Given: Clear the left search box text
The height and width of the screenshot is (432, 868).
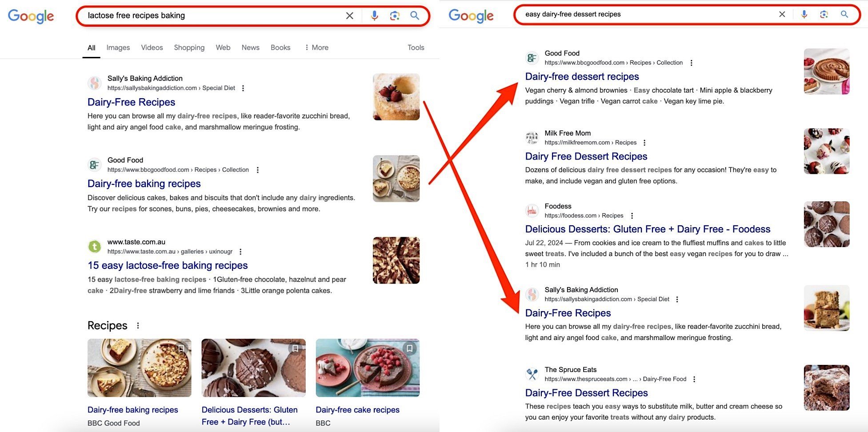Looking at the screenshot, I should pyautogui.click(x=350, y=16).
